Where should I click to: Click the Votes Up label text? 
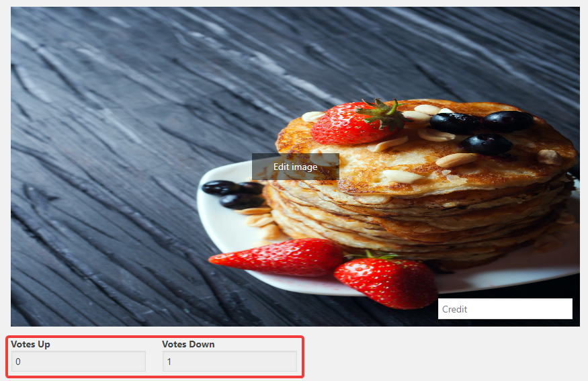coord(30,344)
